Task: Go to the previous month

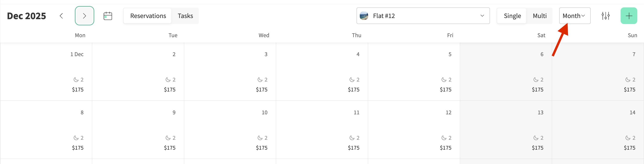Action: pos(61,16)
